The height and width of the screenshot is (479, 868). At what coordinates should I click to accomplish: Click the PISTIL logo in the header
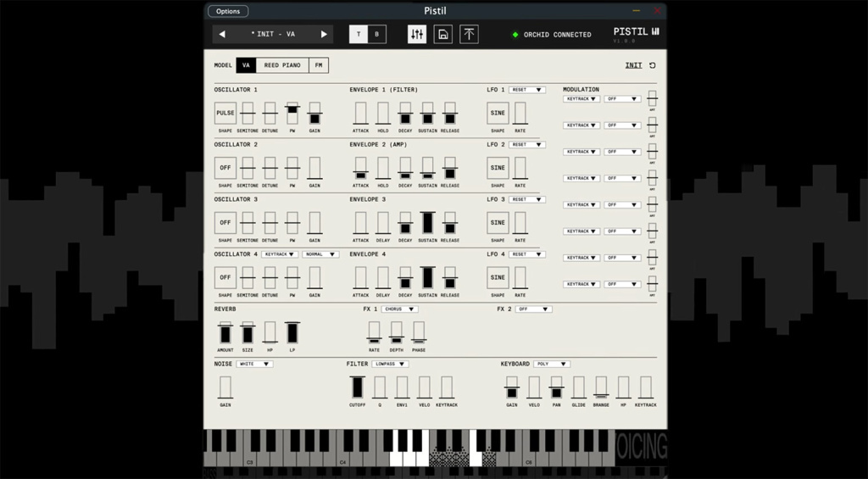[x=636, y=32]
